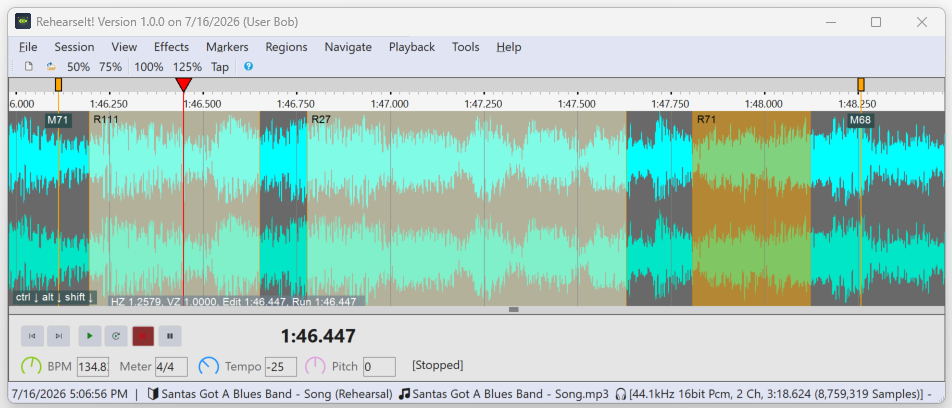Image resolution: width=952 pixels, height=408 pixels.
Task: Click the New session document icon
Action: (x=29, y=67)
